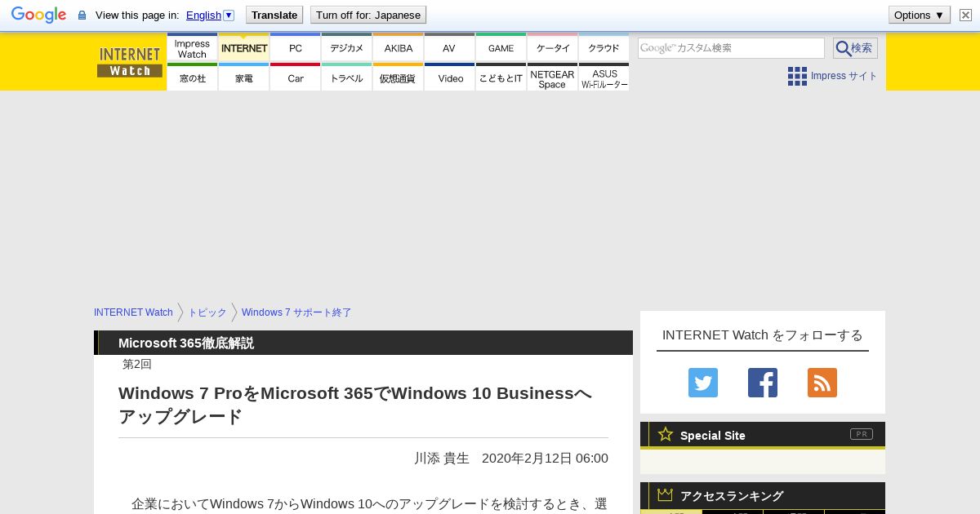Click the Impress サイト link

click(x=844, y=76)
